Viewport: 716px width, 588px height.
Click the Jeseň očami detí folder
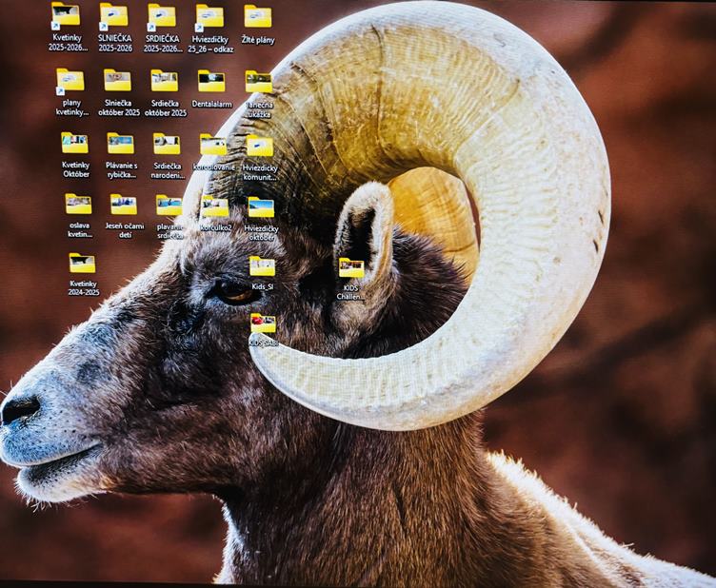(124, 205)
